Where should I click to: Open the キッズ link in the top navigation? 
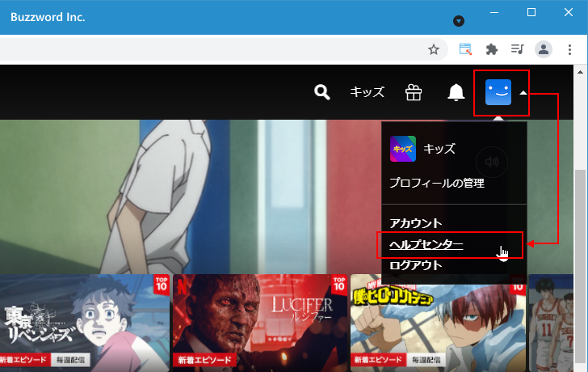click(x=367, y=92)
